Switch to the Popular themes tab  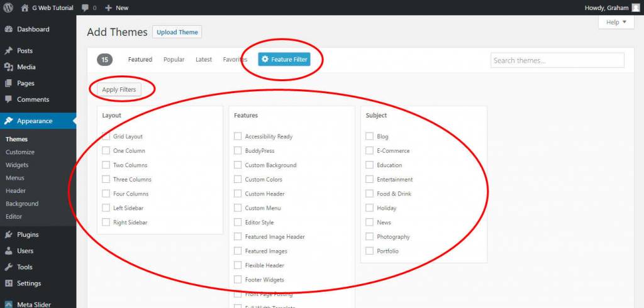pos(174,60)
